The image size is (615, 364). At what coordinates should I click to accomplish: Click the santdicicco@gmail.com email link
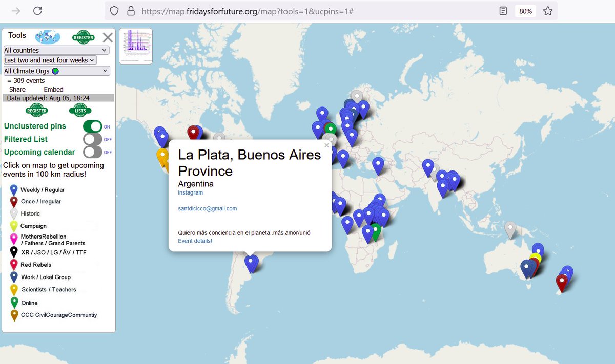tap(208, 209)
